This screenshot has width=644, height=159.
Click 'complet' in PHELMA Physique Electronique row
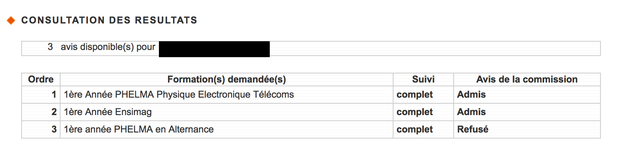pyautogui.click(x=414, y=95)
